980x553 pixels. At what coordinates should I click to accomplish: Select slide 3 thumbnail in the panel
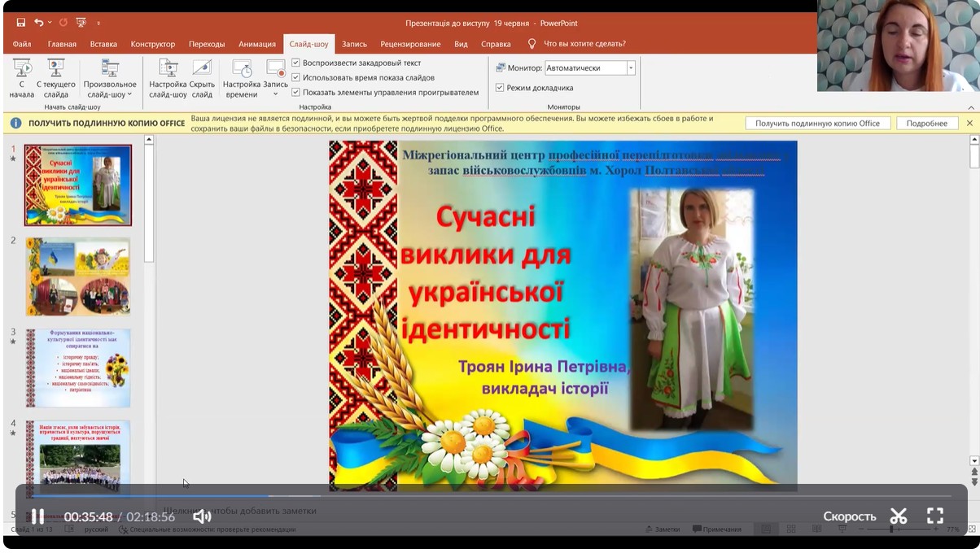point(77,368)
